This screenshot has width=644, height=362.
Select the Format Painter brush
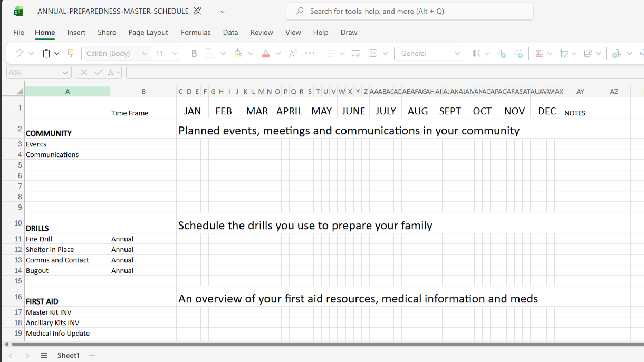tap(71, 53)
